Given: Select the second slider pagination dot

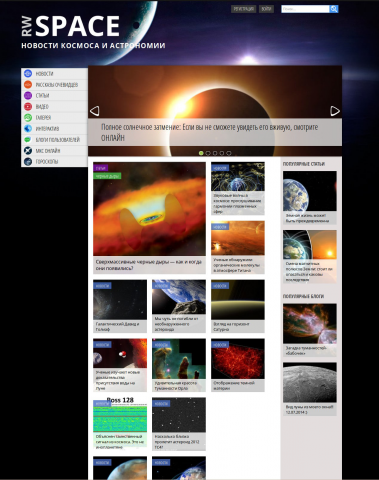Looking at the screenshot, I should 208,153.
